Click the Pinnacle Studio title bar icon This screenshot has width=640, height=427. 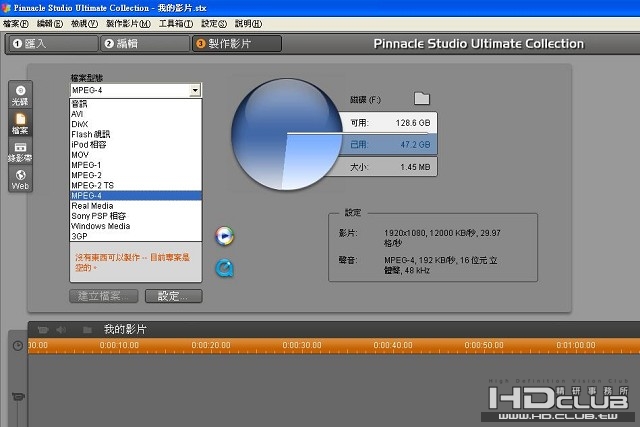point(6,8)
